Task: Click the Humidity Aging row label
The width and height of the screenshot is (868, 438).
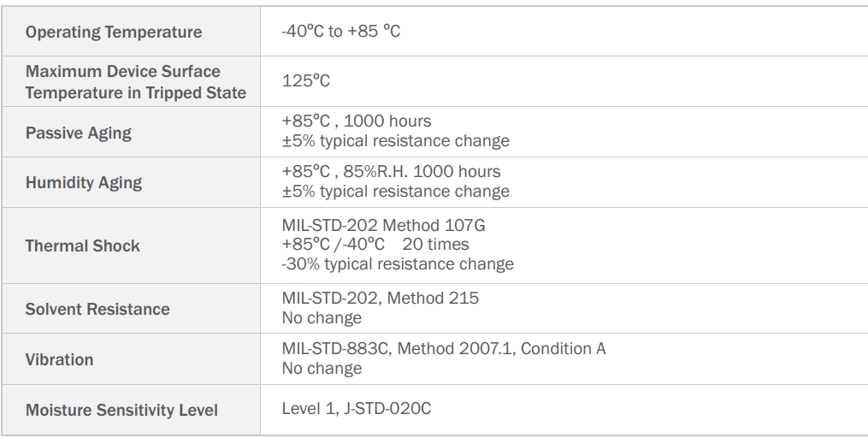Action: click(x=84, y=182)
